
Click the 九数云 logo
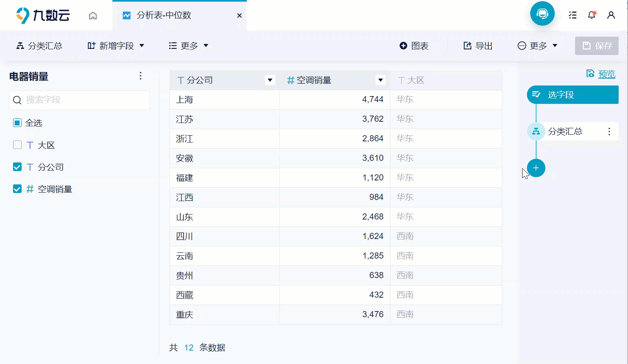[x=42, y=15]
